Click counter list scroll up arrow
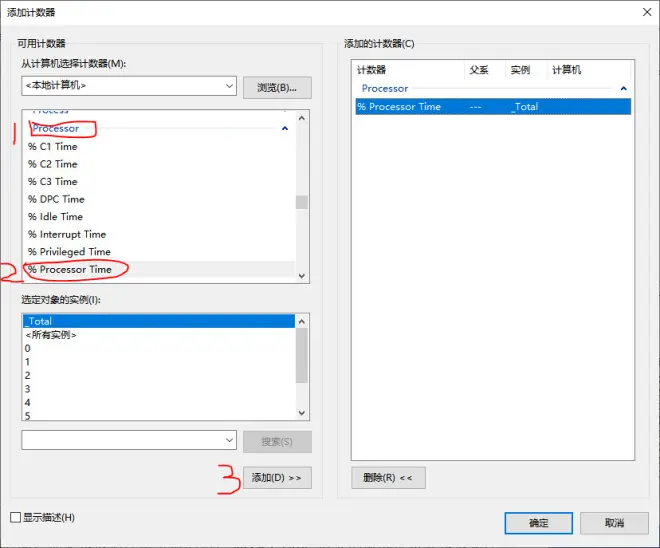 (x=301, y=118)
